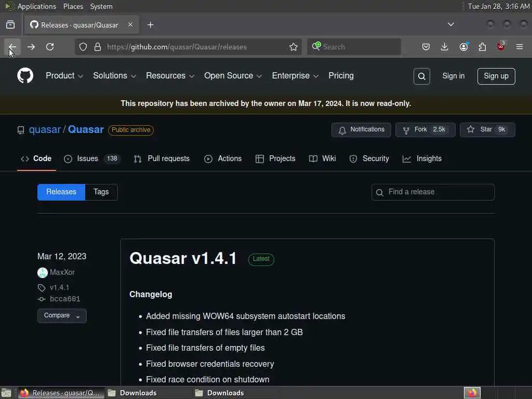View site security via the padlock icon

coord(98,47)
